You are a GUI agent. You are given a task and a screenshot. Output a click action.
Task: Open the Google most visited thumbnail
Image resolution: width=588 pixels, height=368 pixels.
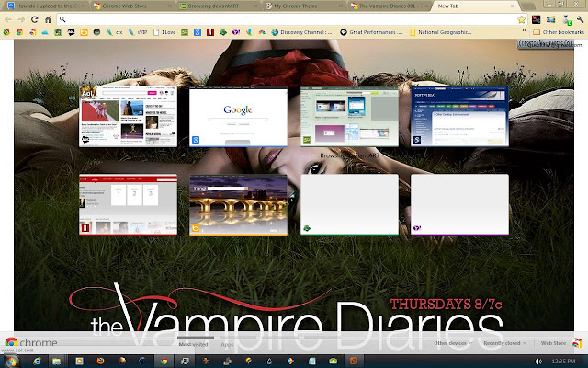point(239,117)
